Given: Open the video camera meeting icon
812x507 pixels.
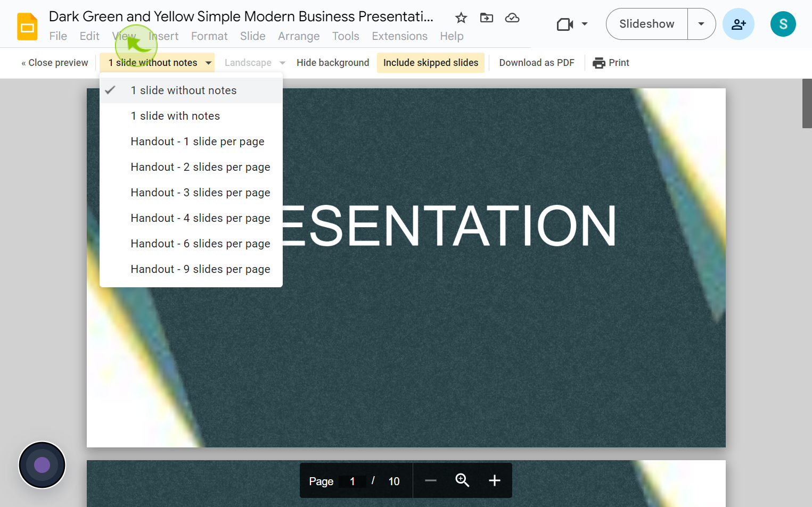Looking at the screenshot, I should tap(565, 24).
